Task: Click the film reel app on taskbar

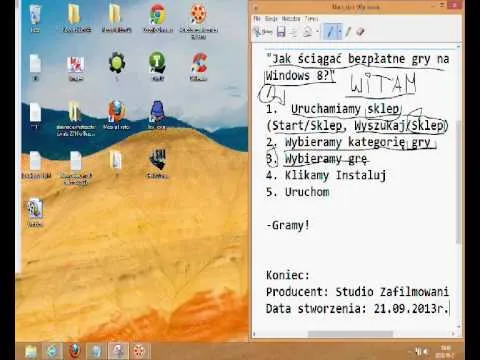Action: [139, 351]
